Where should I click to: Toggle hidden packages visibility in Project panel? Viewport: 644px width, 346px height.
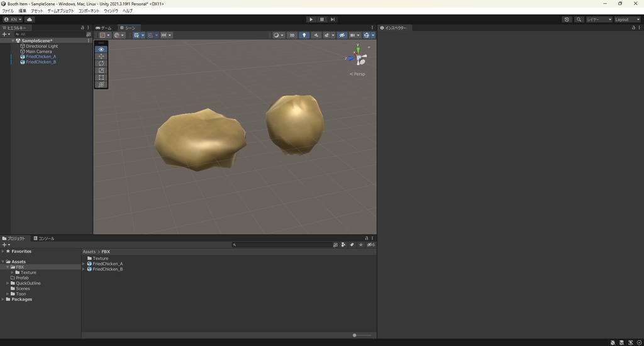tap(370, 245)
